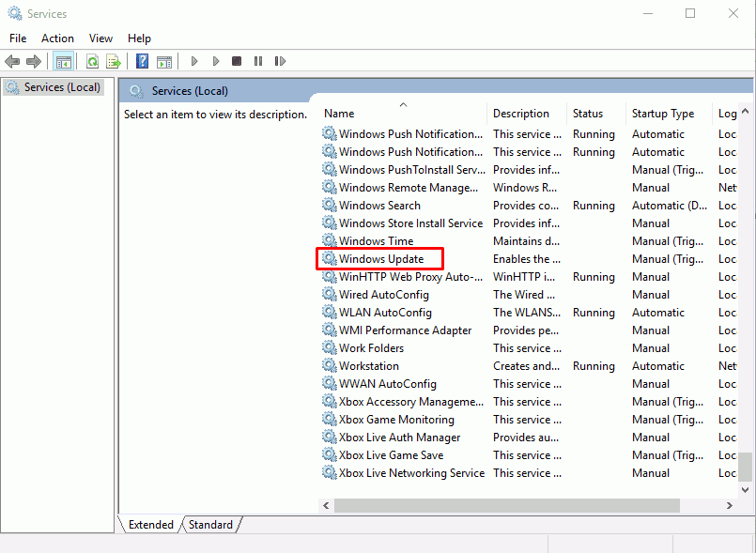This screenshot has width=756, height=553.
Task: Click the 'Enables the ...' description cell
Action: [x=527, y=259]
